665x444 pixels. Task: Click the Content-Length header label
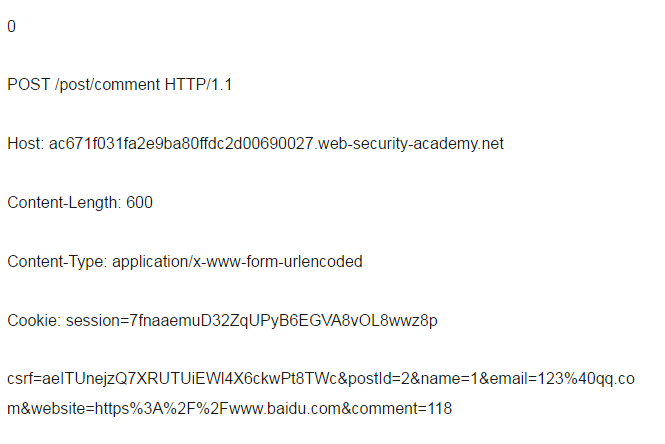[x=64, y=202]
